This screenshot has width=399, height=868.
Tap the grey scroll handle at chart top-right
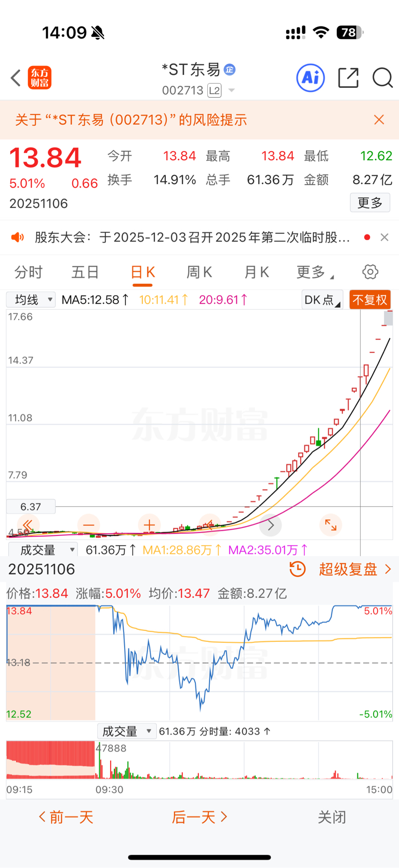coord(389,318)
